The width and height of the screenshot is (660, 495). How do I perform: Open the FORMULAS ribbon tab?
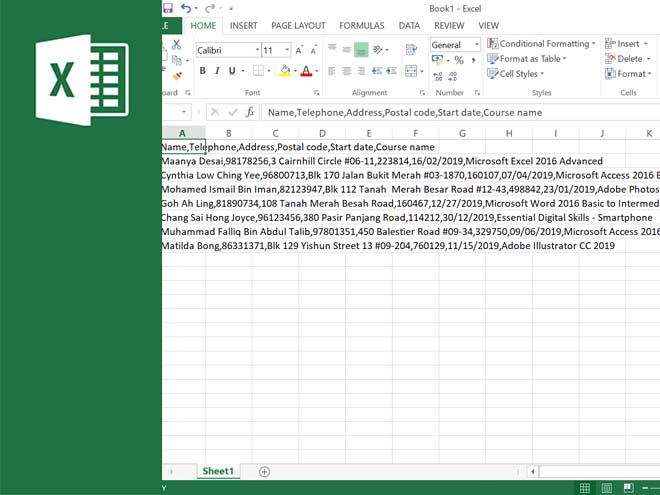pyautogui.click(x=361, y=25)
